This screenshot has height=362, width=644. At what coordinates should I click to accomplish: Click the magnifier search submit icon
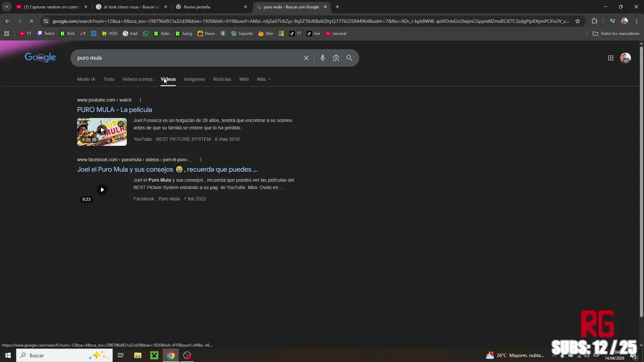point(349,58)
